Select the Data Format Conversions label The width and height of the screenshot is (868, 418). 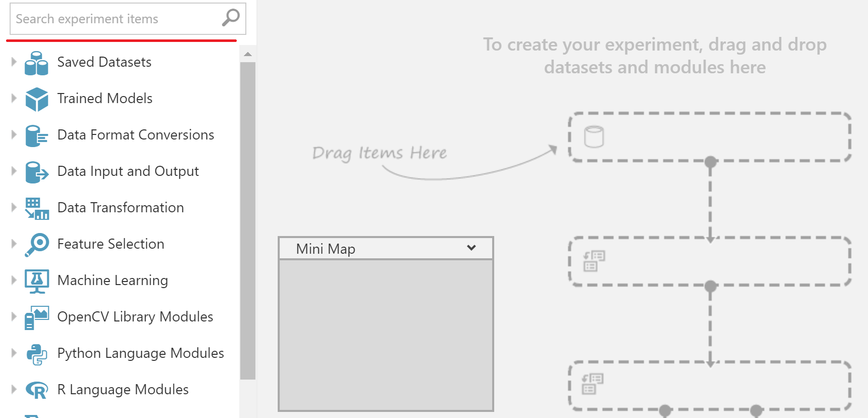pos(136,134)
